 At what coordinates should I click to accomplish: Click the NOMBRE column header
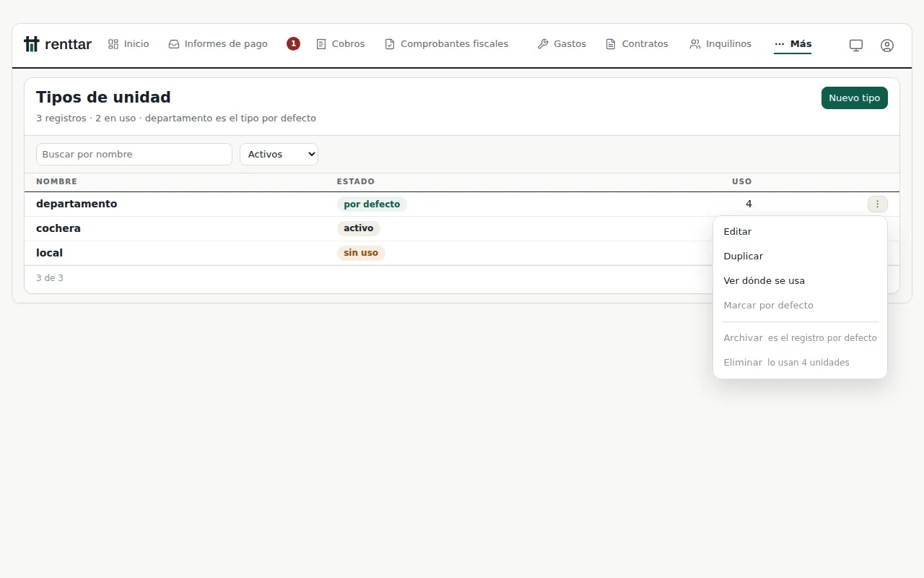tap(56, 182)
